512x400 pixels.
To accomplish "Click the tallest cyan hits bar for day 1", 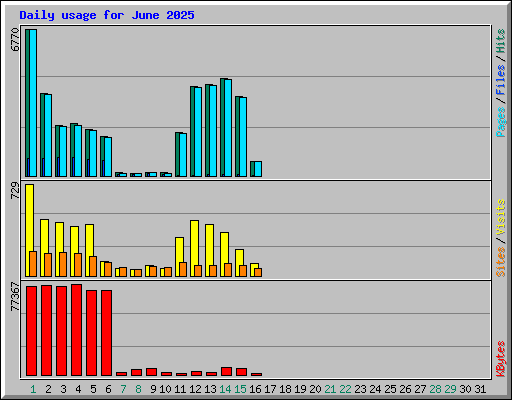I will coord(33,103).
